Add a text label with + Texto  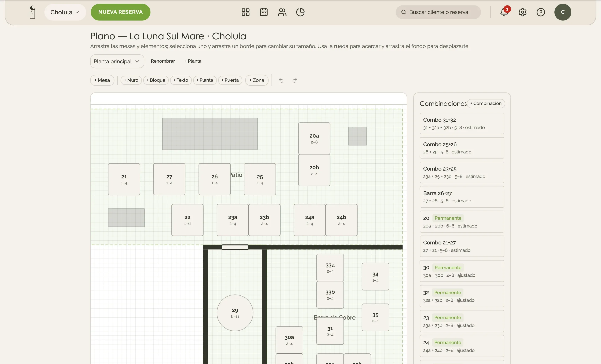click(181, 80)
